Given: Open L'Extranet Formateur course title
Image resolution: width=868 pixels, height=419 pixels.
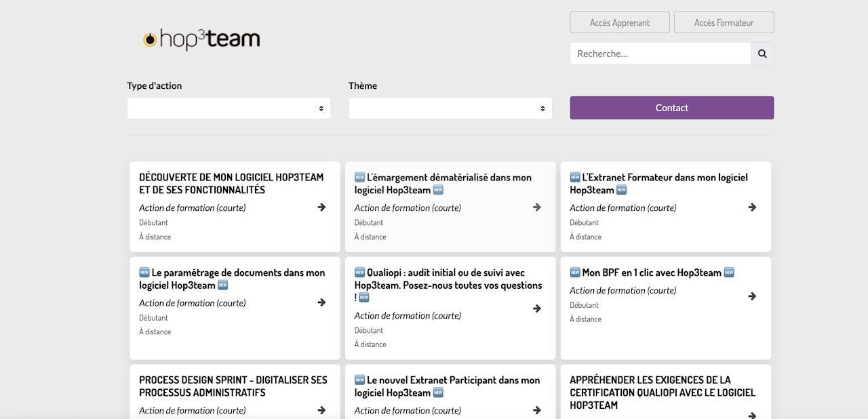Looking at the screenshot, I should click(658, 184).
